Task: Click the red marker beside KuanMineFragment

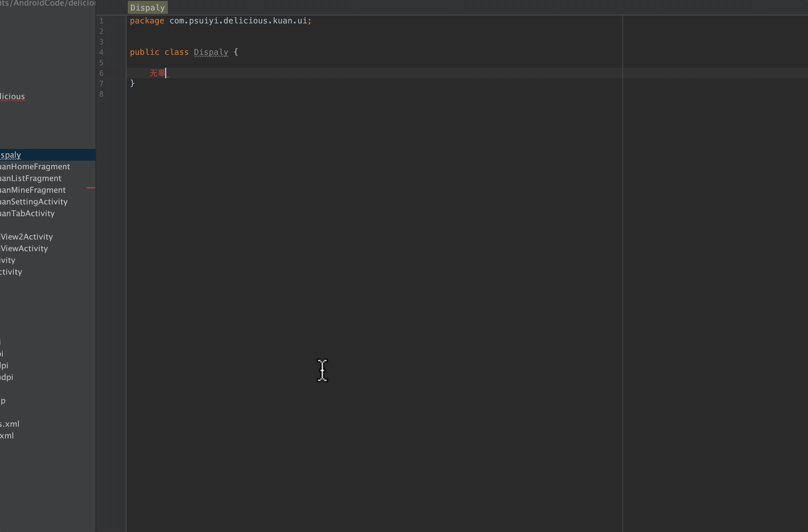Action: 91,187
